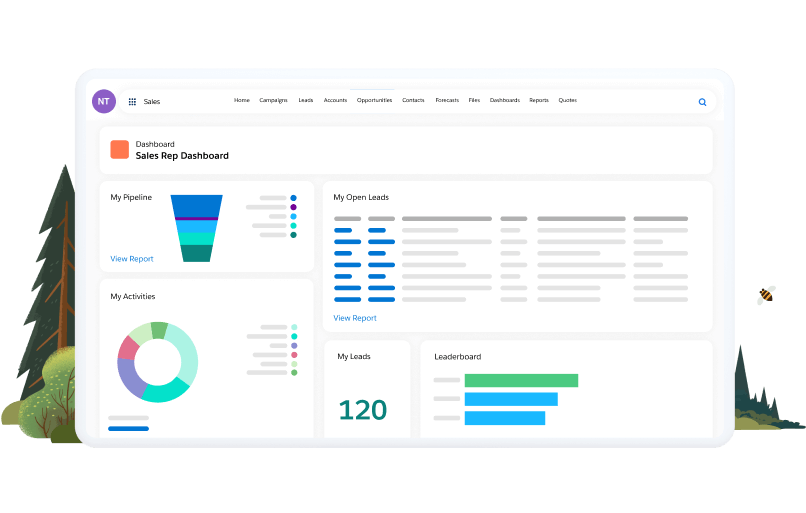The width and height of the screenshot is (806, 513).
Task: Open the Reports tab
Action: [539, 100]
